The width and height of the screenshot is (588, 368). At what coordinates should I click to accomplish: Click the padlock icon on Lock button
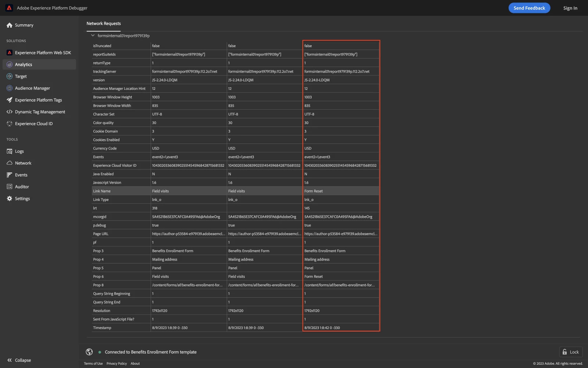click(x=565, y=352)
